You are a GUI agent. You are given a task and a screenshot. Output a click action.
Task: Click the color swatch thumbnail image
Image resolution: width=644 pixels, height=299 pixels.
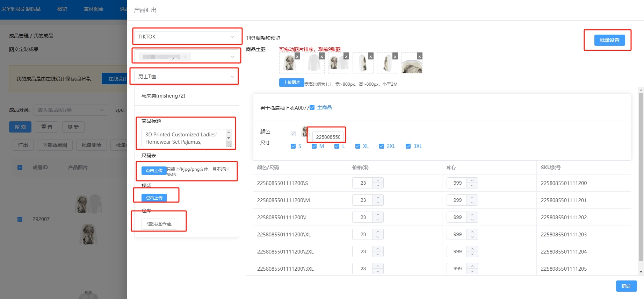[x=305, y=132]
